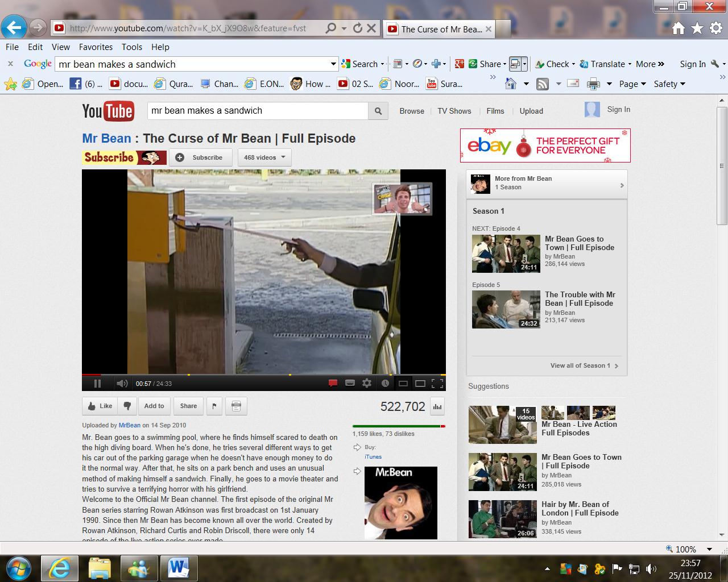Open the Edit menu
Viewport: 728px width, 582px height.
[35, 47]
